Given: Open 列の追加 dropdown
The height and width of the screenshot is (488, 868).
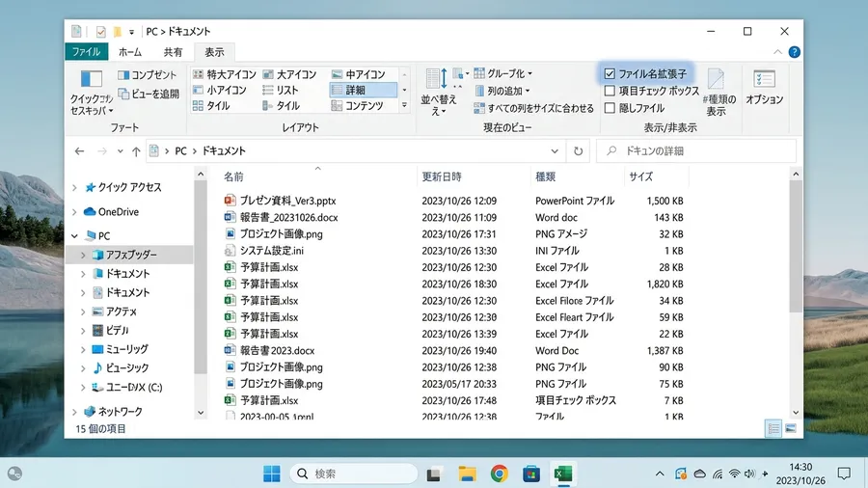Looking at the screenshot, I should (503, 91).
